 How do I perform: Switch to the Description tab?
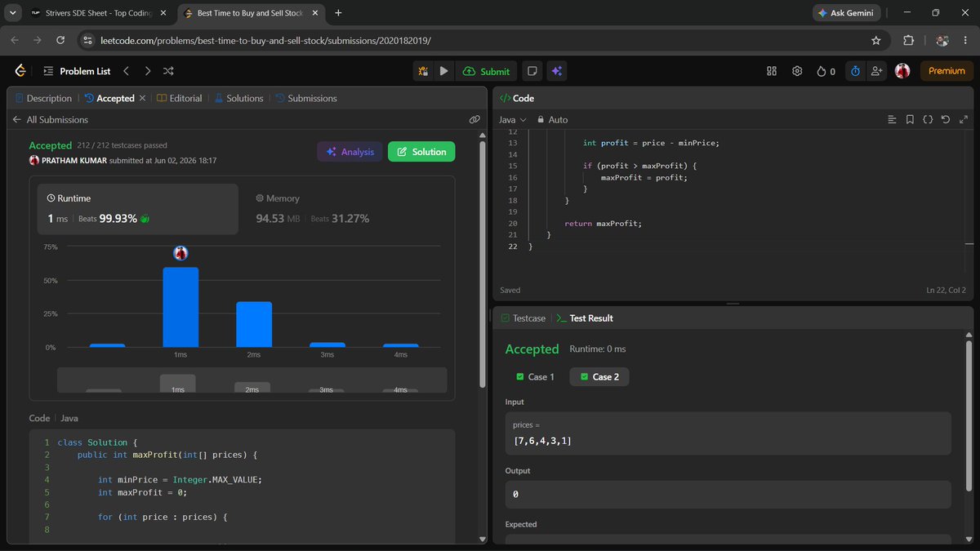pos(43,98)
